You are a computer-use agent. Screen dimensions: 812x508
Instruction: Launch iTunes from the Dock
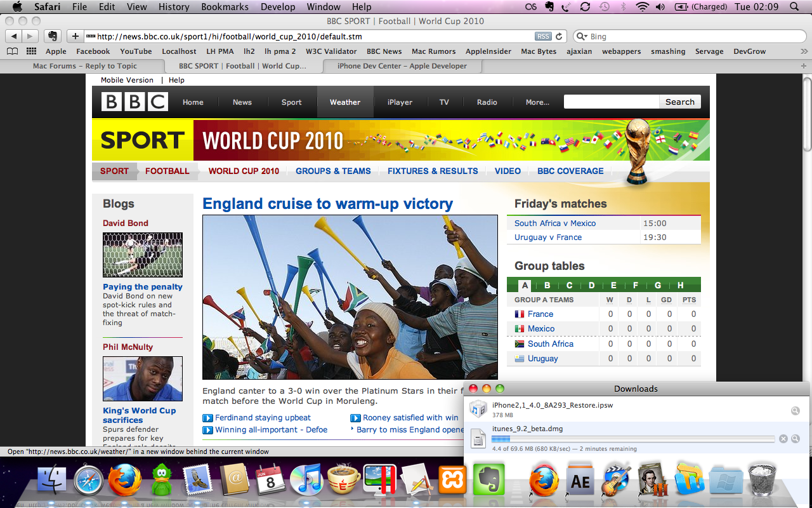[307, 480]
